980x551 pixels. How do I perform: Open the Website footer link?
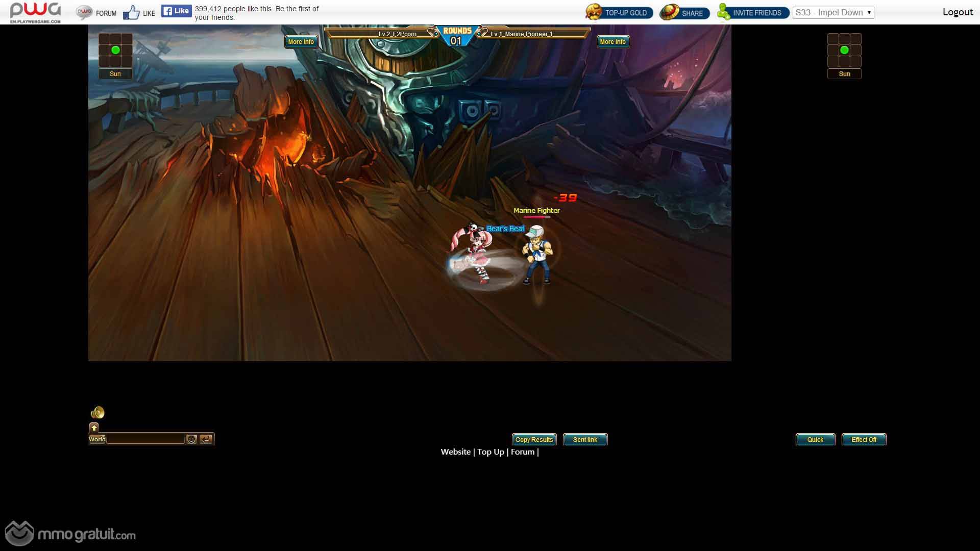(456, 452)
